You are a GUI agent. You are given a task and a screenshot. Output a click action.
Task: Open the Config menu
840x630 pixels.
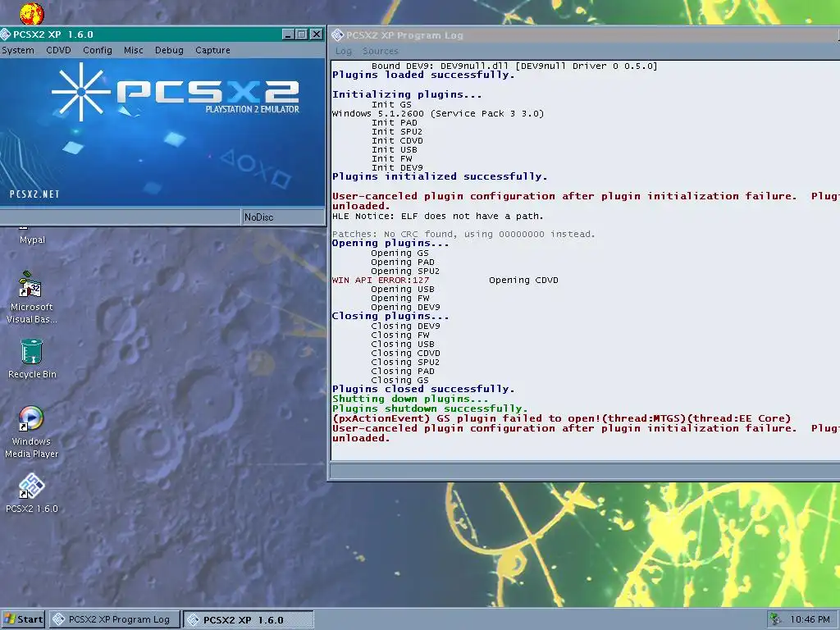tap(98, 50)
